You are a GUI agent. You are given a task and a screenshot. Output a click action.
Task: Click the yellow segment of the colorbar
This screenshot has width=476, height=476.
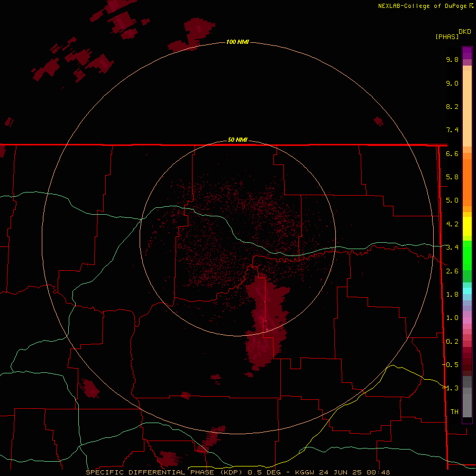tap(467, 226)
